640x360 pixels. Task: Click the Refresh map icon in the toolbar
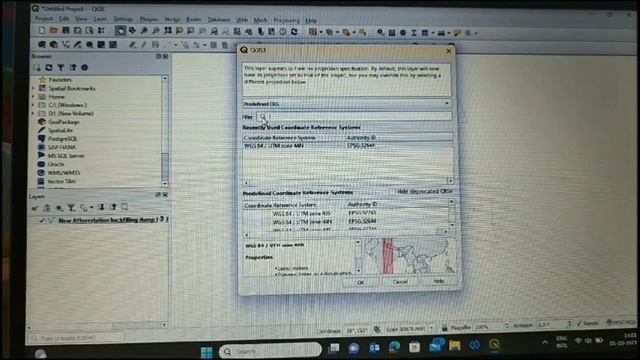[x=294, y=31]
